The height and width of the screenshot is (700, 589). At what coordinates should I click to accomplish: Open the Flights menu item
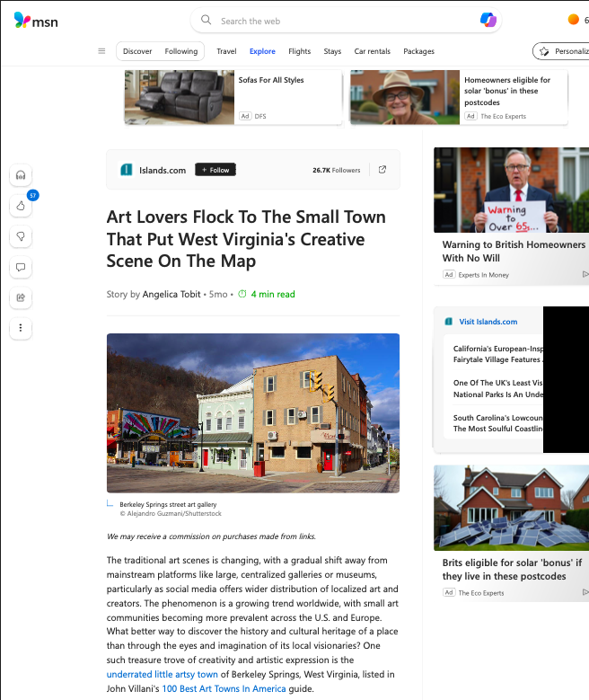coord(299,51)
